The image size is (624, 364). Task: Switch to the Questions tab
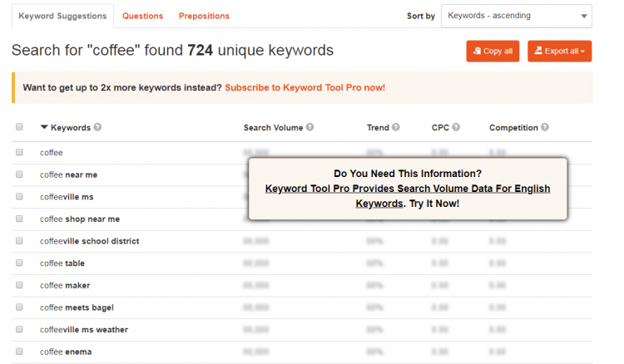click(142, 16)
